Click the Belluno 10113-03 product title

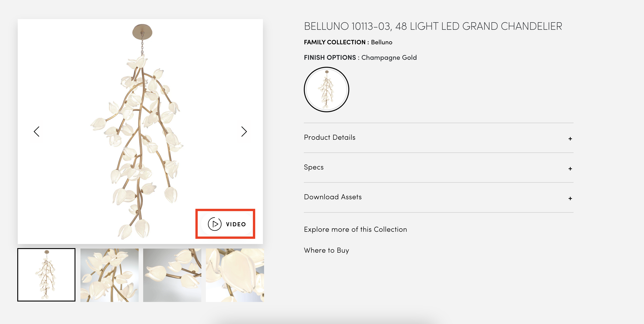click(x=433, y=26)
